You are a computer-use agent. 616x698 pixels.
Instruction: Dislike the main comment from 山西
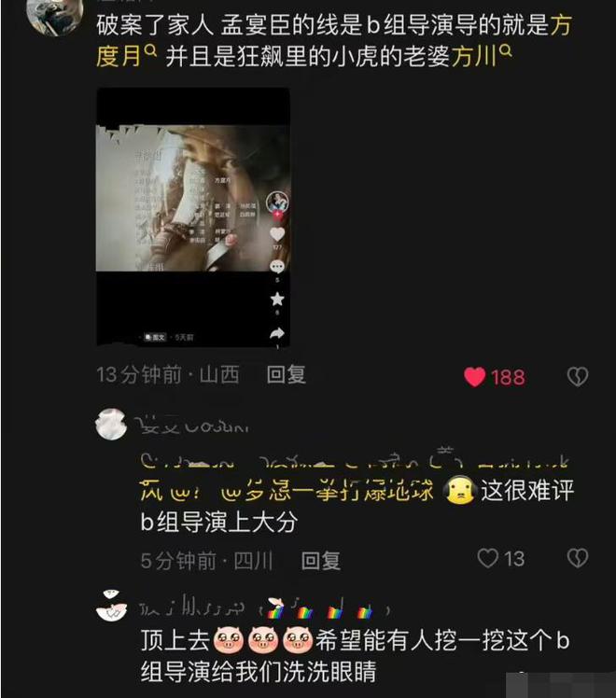tap(578, 377)
